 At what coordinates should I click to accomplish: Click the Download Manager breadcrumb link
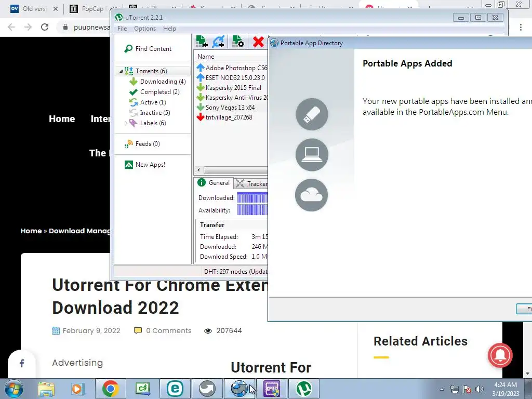[79, 231]
